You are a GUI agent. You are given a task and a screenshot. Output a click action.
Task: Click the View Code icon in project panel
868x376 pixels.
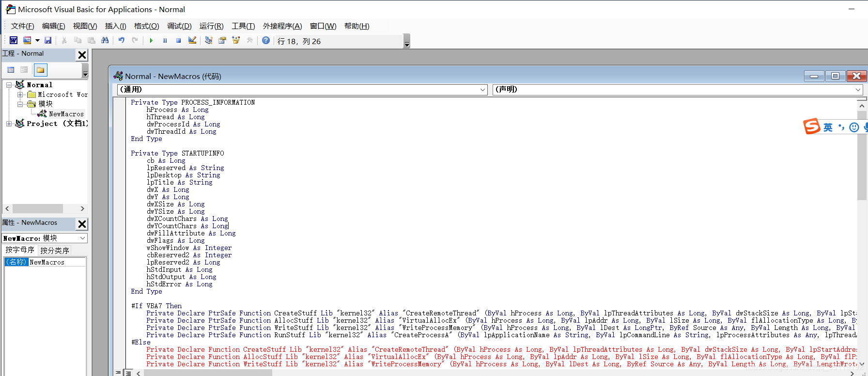[11, 70]
